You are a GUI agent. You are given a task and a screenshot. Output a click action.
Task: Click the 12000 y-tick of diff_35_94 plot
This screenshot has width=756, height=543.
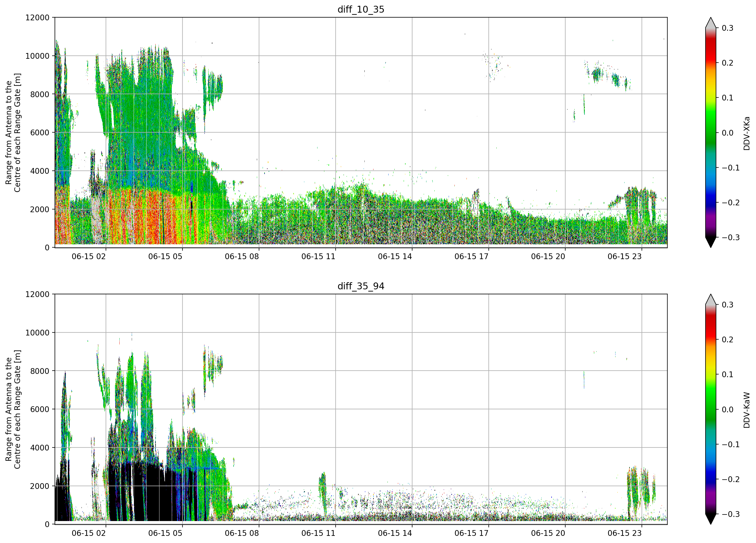pyautogui.click(x=37, y=295)
